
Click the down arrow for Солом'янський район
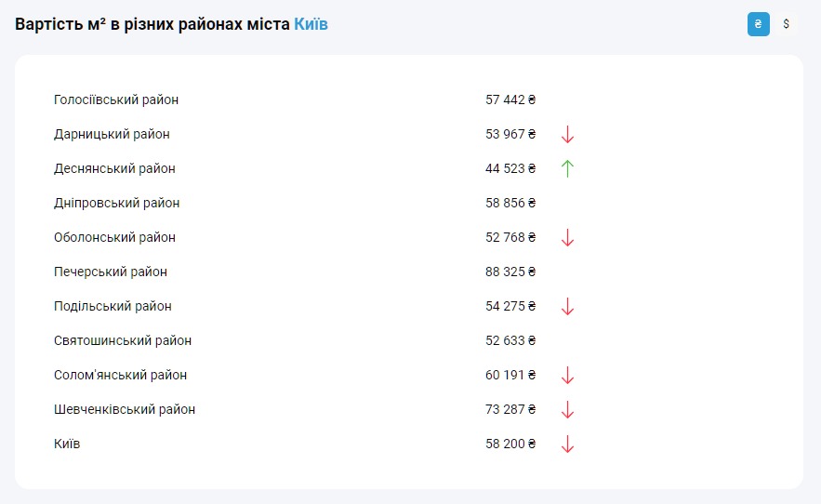tap(567, 376)
